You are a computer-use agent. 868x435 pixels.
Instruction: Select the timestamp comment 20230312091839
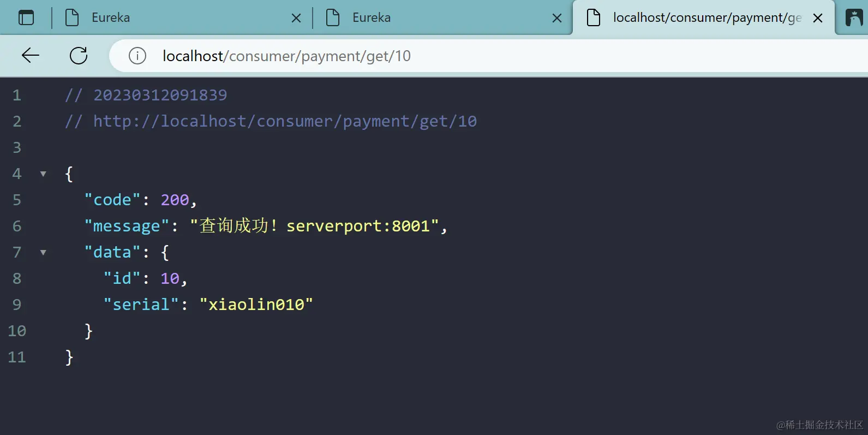[160, 95]
